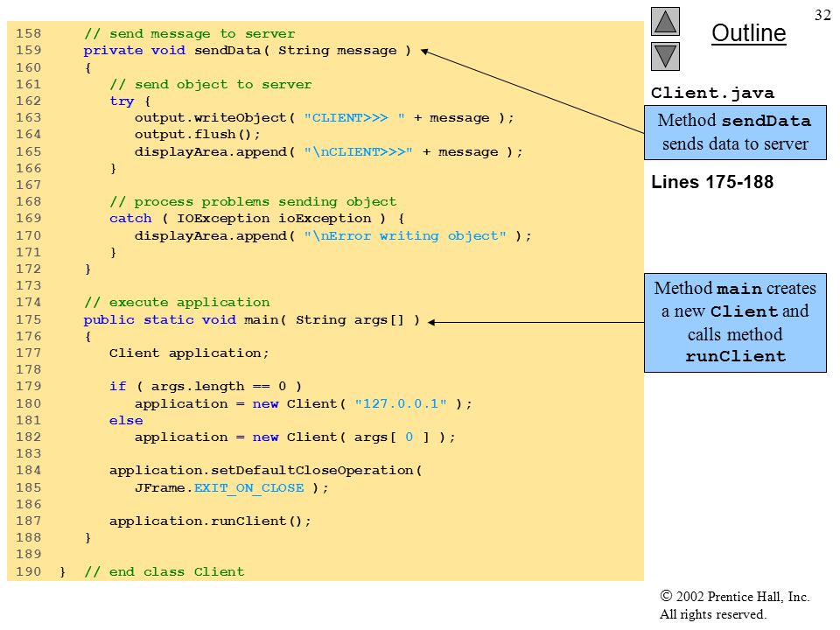This screenshot has width=840, height=630.
Task: Click the '// send message to server' comment
Action: tap(190, 34)
